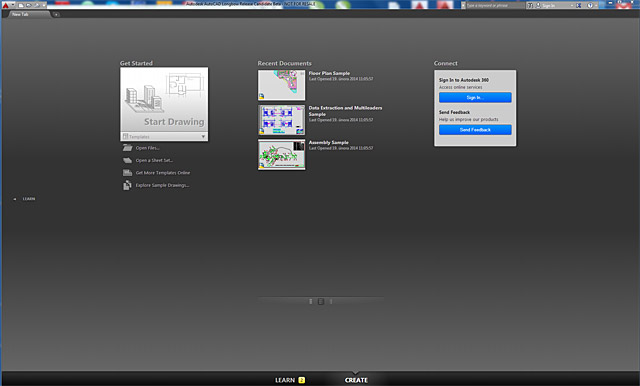The image size is (640, 386).
Task: Select the right view size icon under Recent Documents
Action: 331,302
